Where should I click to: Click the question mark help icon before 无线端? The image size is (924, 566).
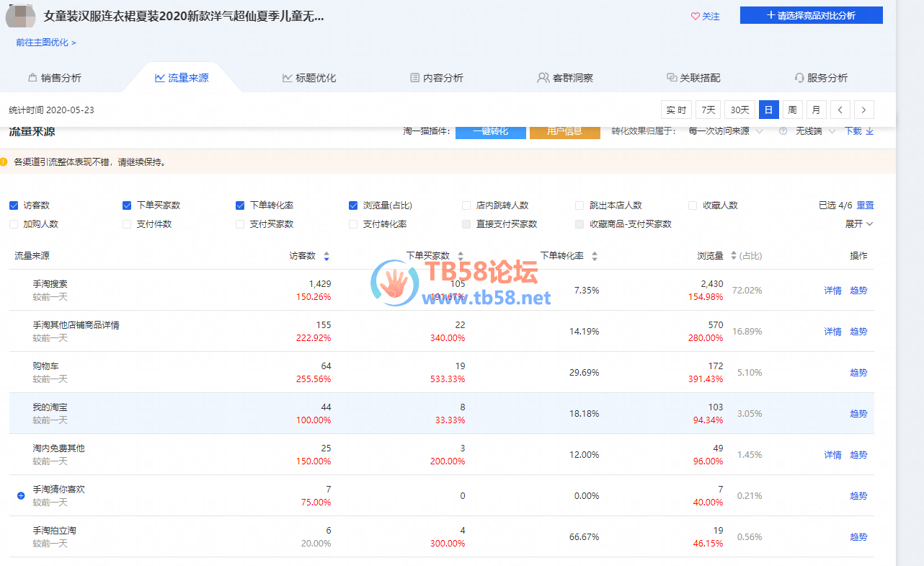pos(783,131)
